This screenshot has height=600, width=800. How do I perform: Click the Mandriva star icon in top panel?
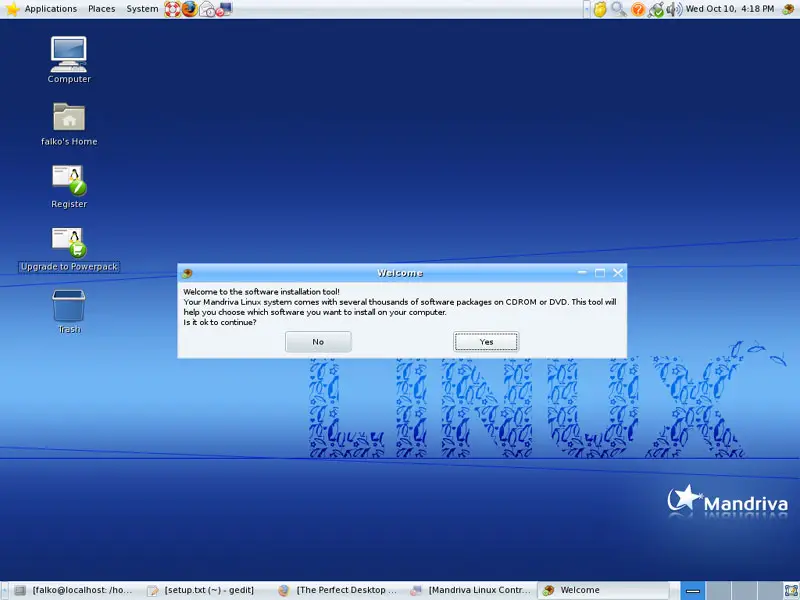pos(12,9)
